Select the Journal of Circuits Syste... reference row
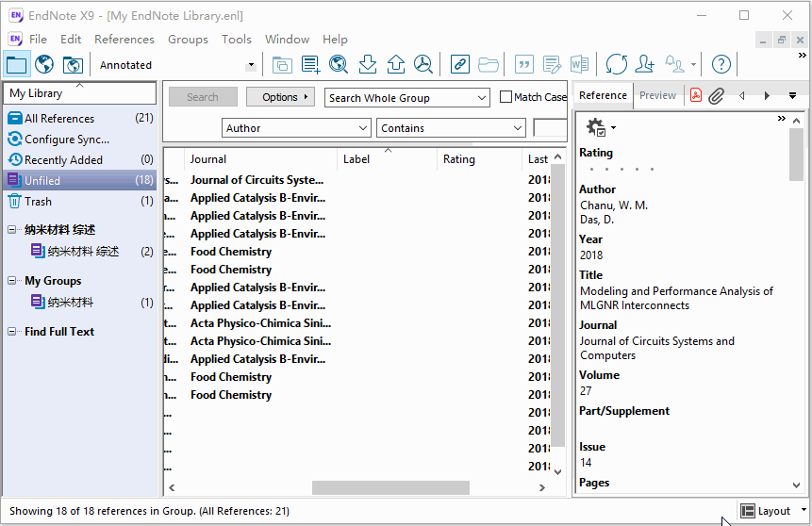Image resolution: width=812 pixels, height=526 pixels. coord(357,180)
